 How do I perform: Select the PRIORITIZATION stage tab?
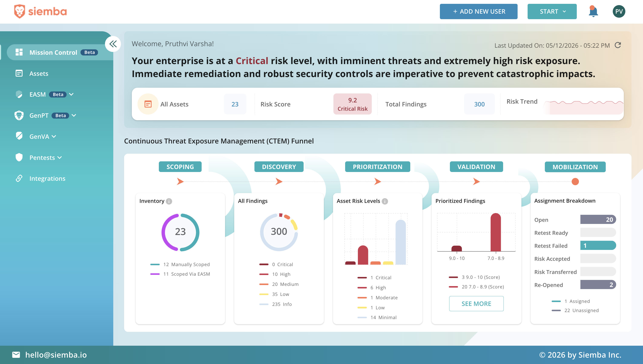tap(377, 167)
